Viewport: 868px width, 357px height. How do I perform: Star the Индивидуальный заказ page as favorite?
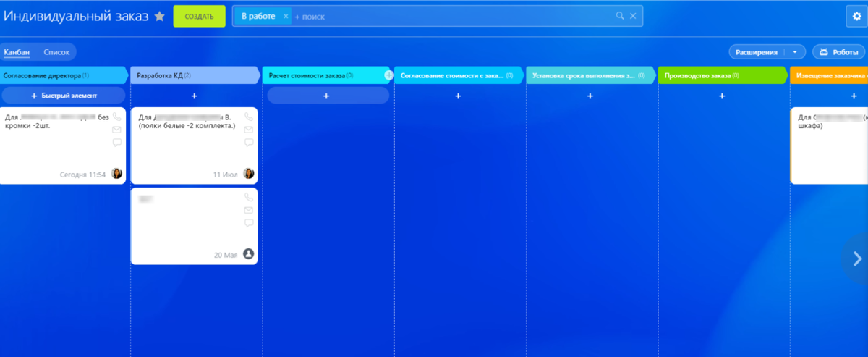click(x=160, y=16)
